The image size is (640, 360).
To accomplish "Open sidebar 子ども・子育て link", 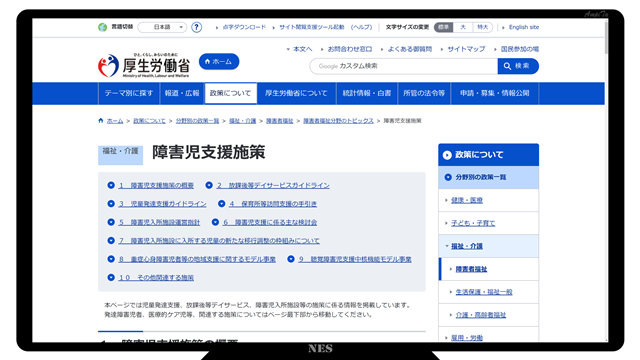I will coord(473,223).
